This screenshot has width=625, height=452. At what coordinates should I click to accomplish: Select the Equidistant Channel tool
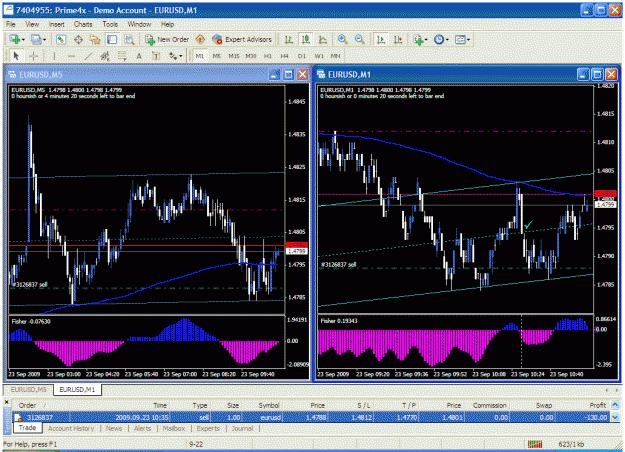tap(105, 56)
